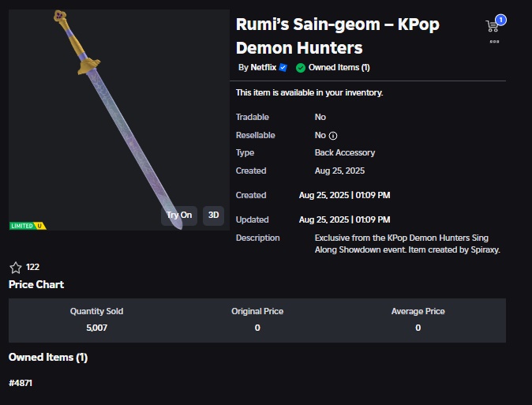Click 'This item is available in your inventory'
Image resolution: width=532 pixels, height=405 pixels.
point(309,92)
